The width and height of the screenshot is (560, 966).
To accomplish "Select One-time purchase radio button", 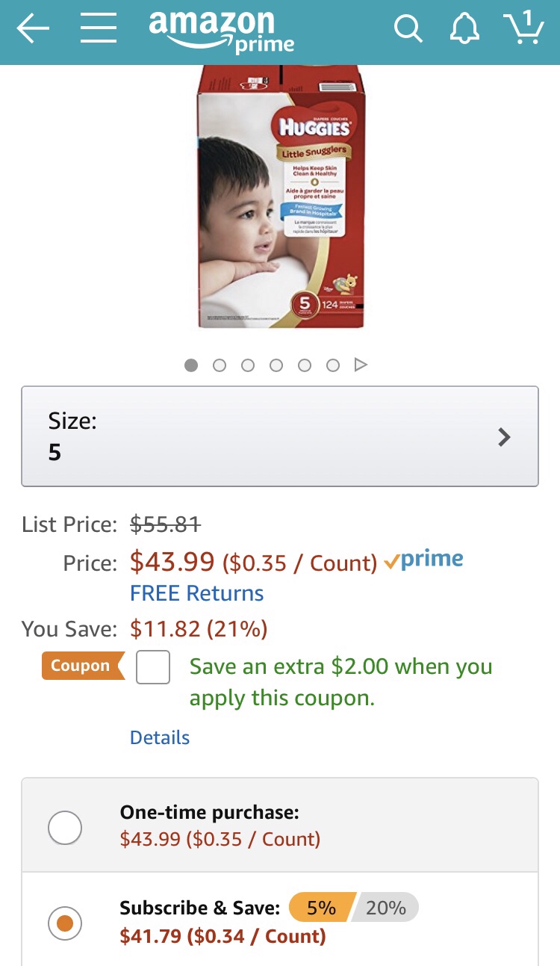I will 65,828.
